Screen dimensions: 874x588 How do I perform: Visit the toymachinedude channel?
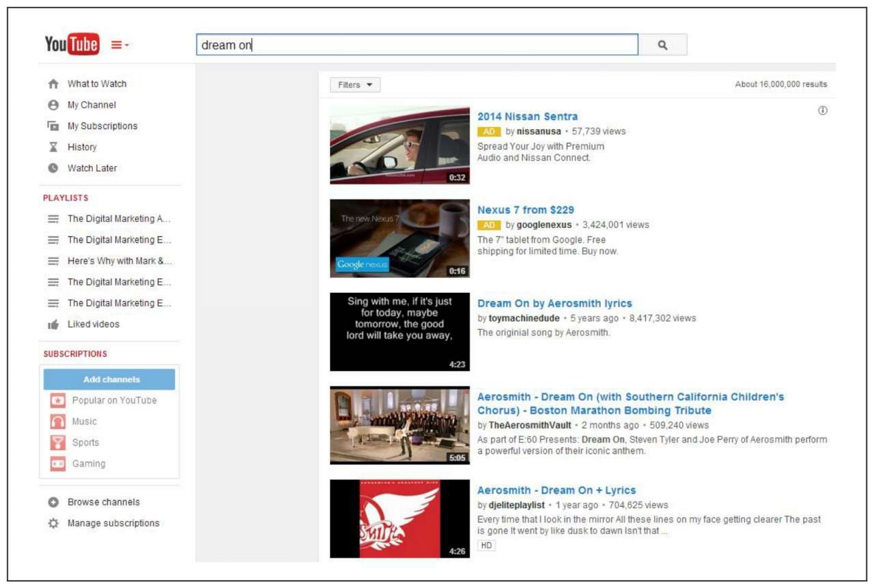(x=524, y=318)
